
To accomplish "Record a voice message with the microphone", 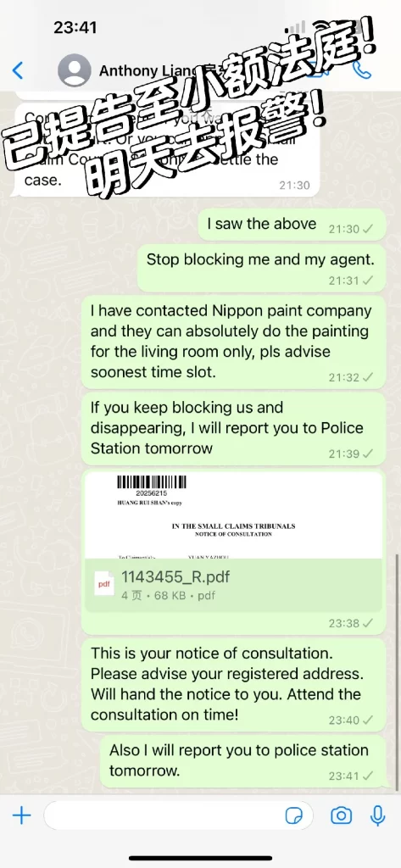I will 378,815.
